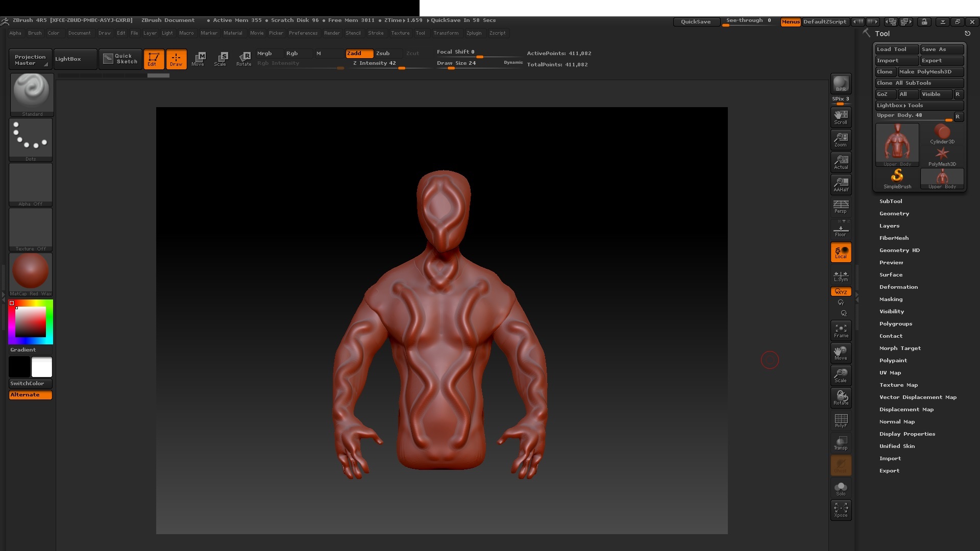The image size is (980, 551).
Task: Select the Scale tool in top toolbar
Action: click(x=220, y=59)
